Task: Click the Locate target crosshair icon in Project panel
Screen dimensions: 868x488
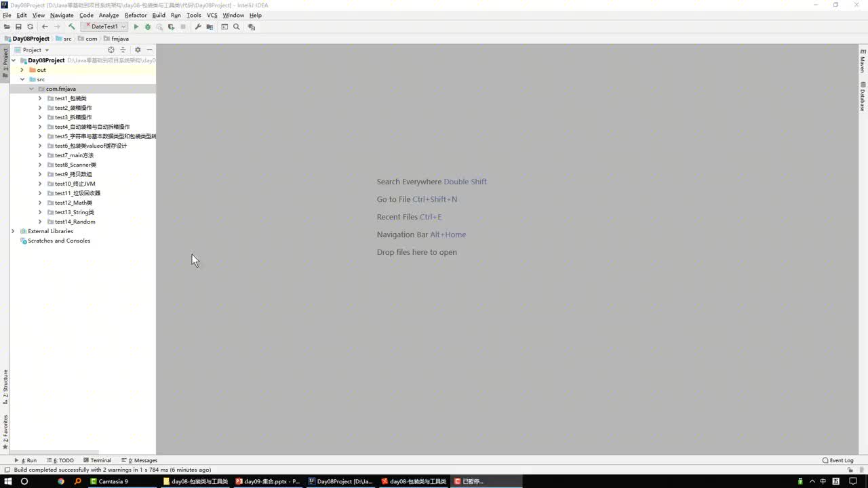Action: tap(111, 49)
